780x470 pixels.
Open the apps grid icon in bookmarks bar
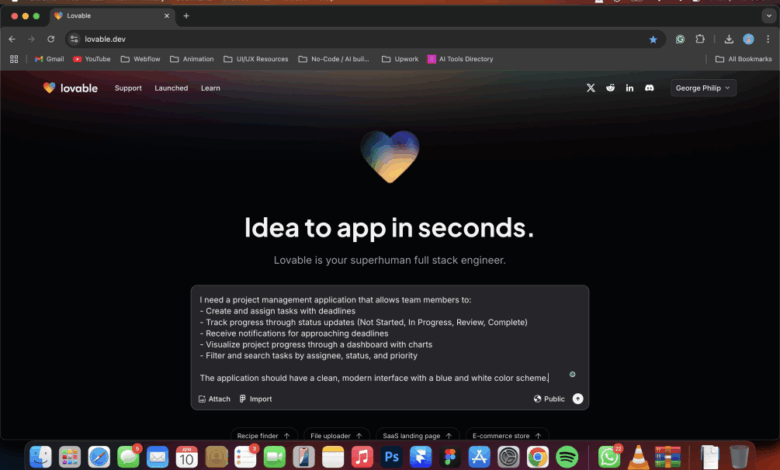pyautogui.click(x=14, y=59)
